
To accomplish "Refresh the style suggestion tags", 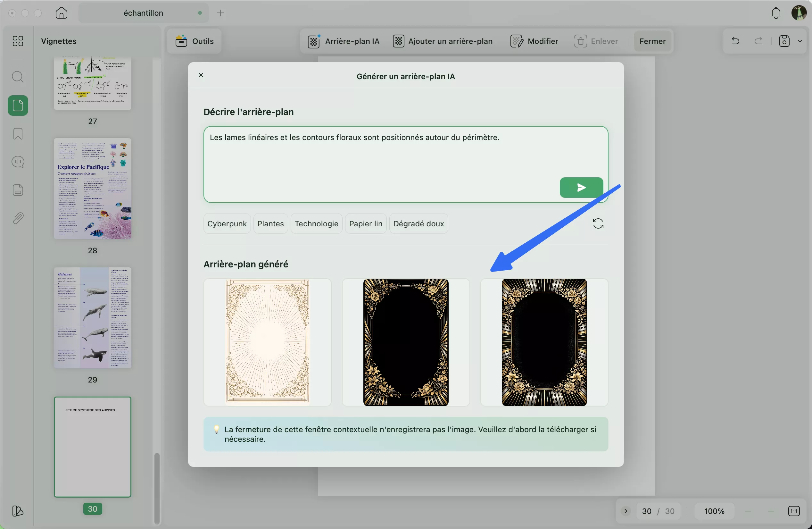I will (x=598, y=223).
